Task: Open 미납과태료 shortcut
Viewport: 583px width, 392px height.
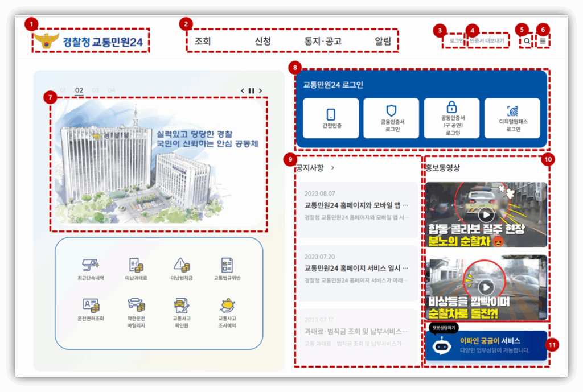Action: pyautogui.click(x=136, y=269)
